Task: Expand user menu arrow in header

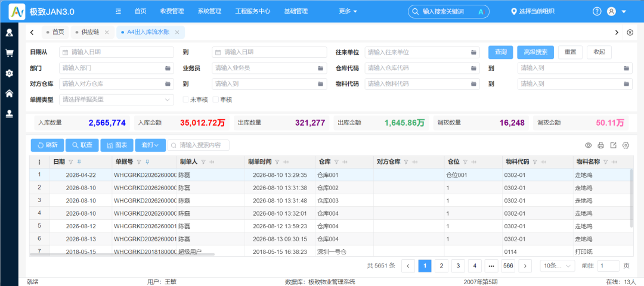Action: tap(624, 11)
